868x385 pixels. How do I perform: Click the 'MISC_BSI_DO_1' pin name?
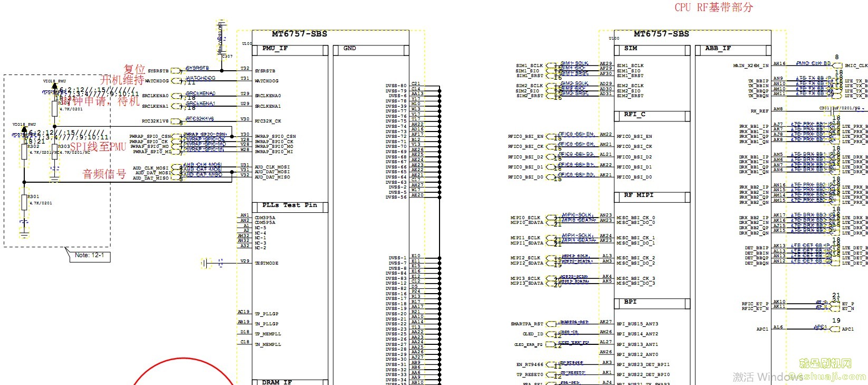pyautogui.click(x=636, y=243)
